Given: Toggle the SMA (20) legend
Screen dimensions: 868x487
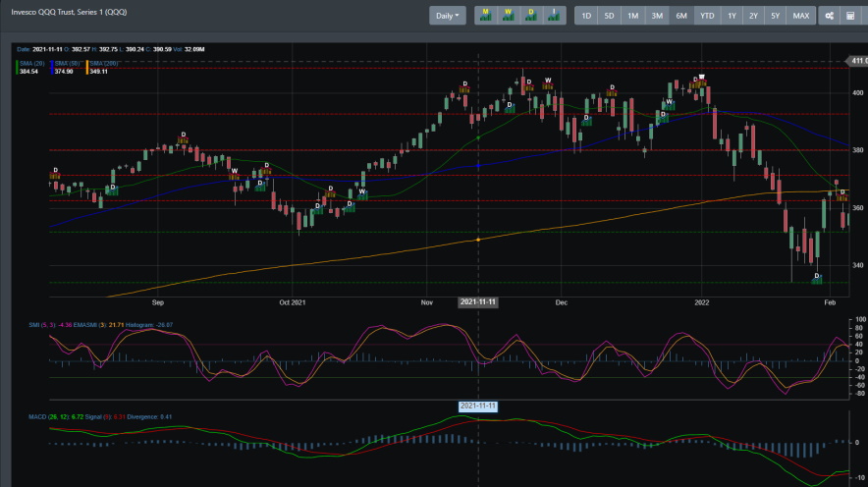Looking at the screenshot, I should tap(31, 63).
